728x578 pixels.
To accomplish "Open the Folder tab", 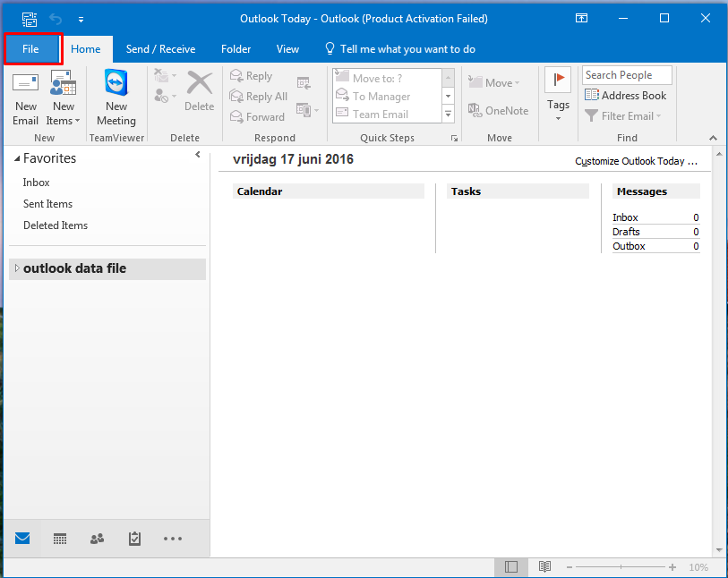I will click(x=236, y=49).
